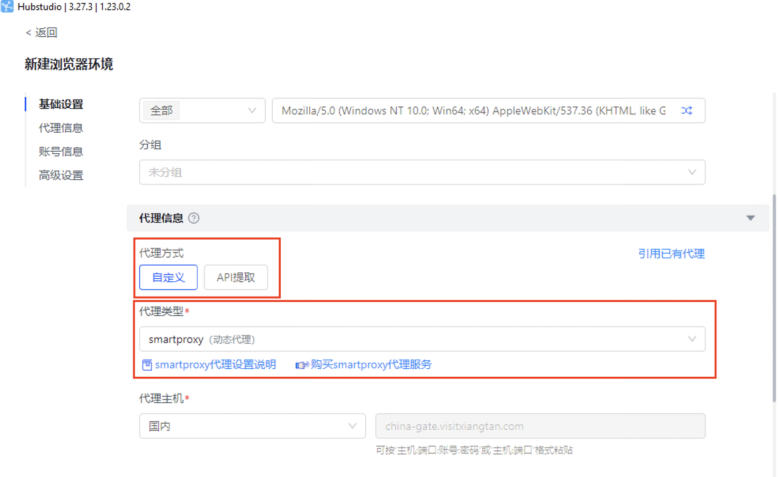Click the china-gate.visitxiangtan.com host field
The width and height of the screenshot is (780, 477).
coord(540,426)
